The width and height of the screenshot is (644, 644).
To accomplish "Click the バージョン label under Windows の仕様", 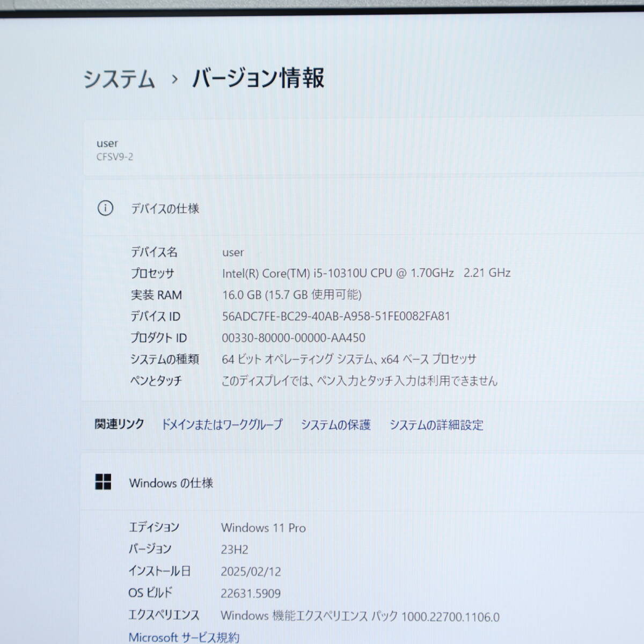I will 150,548.
